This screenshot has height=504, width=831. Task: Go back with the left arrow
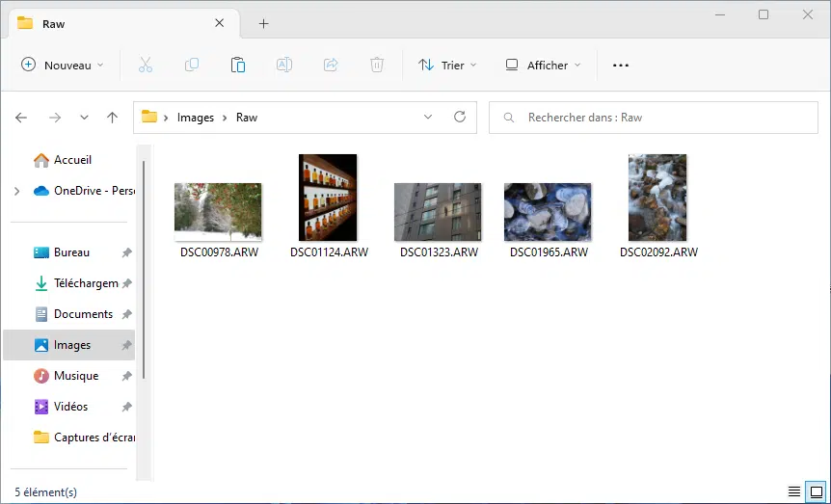21,118
